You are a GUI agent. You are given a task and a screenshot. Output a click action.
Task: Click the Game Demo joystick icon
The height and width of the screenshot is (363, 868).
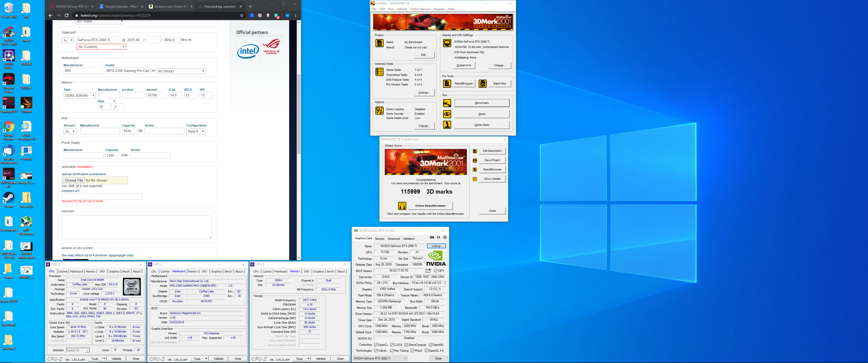(447, 125)
